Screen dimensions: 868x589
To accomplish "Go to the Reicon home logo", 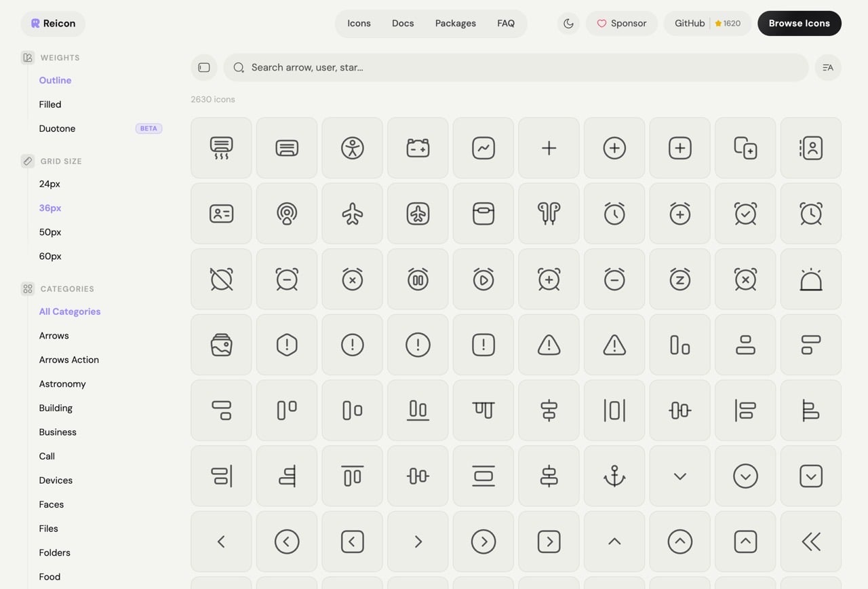I will click(53, 23).
